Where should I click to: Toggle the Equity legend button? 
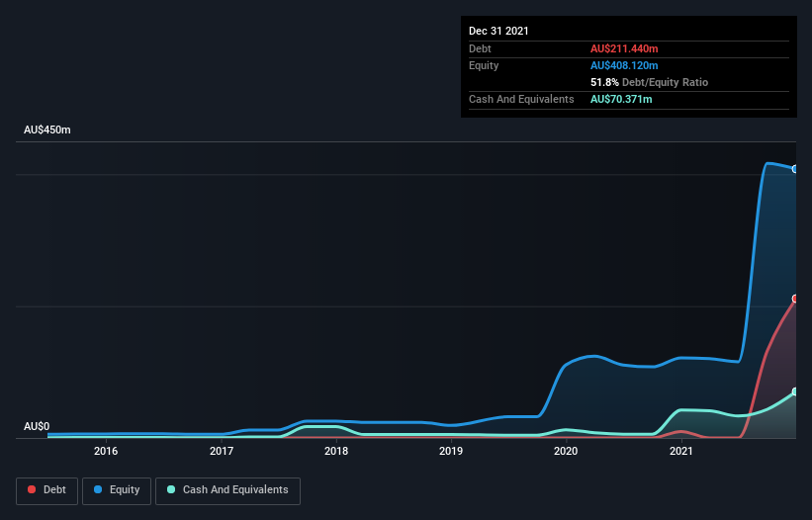click(117, 490)
